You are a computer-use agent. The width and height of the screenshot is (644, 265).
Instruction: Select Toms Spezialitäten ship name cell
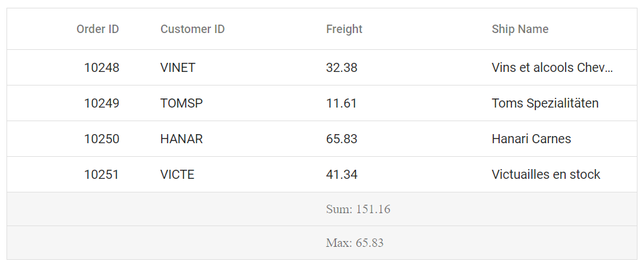pos(545,103)
